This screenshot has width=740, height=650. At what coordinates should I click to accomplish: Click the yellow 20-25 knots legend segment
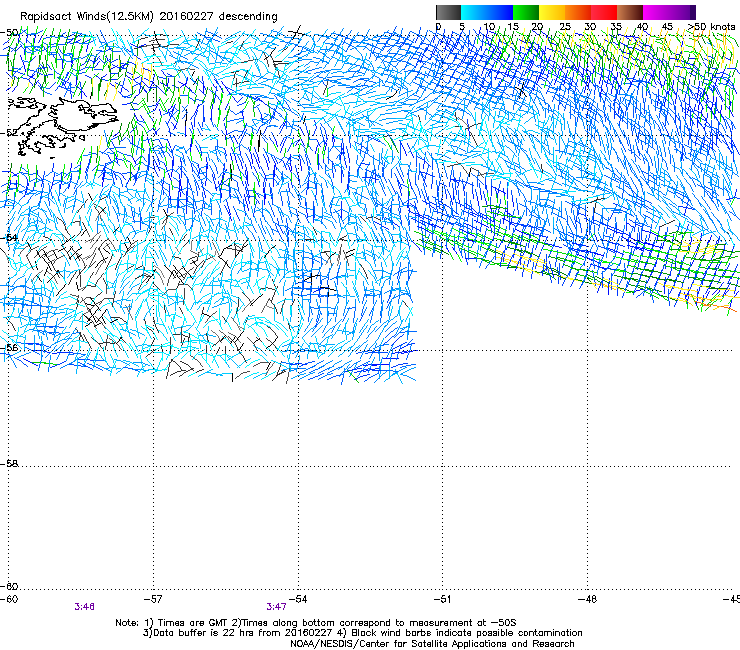[552, 12]
